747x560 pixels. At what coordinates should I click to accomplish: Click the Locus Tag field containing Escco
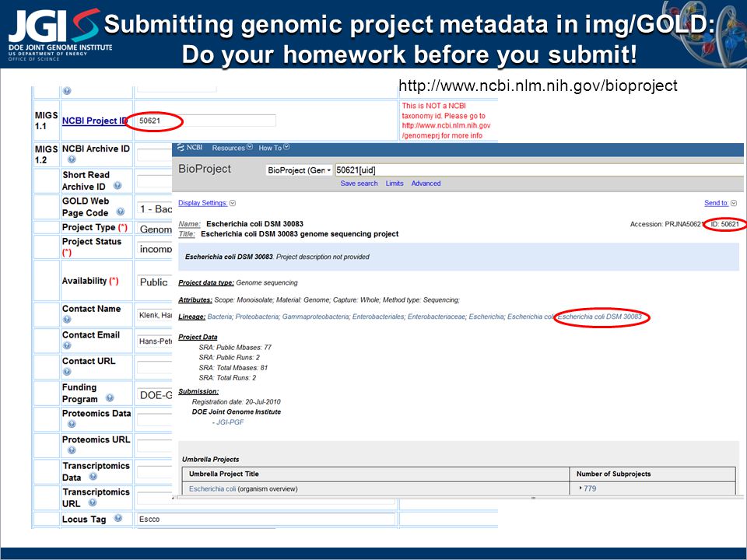pos(266,519)
